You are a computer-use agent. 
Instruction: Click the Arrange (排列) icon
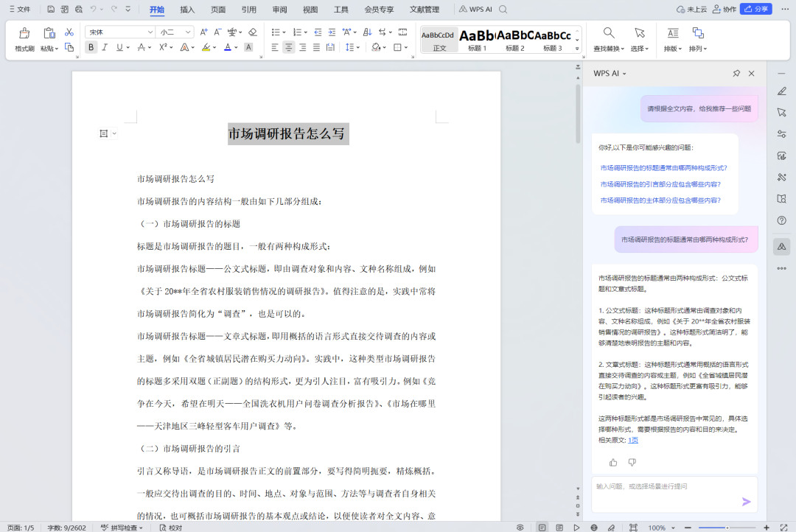coord(698,33)
